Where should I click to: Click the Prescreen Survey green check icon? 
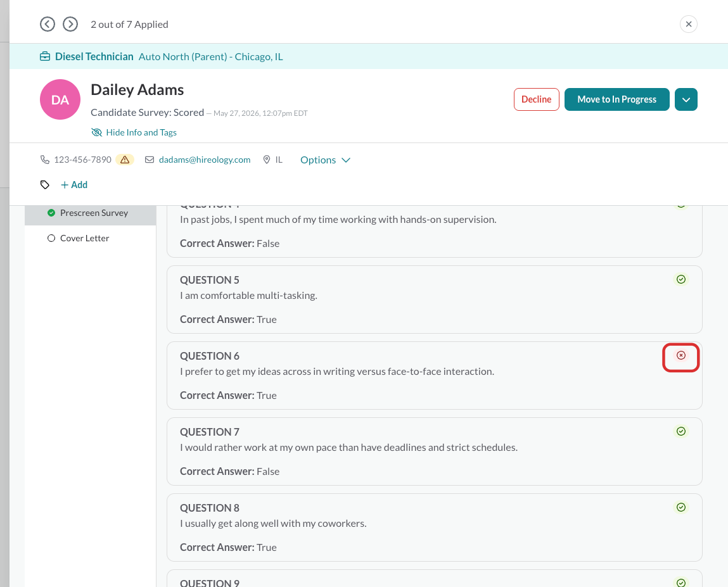click(51, 213)
